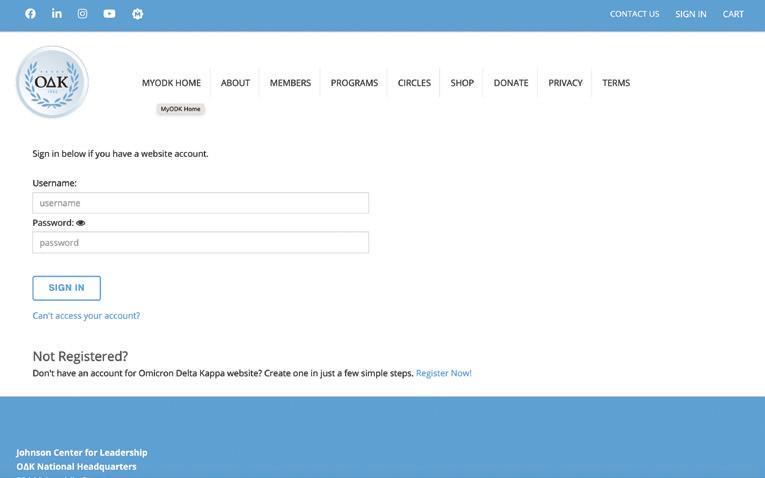Screen dimensions: 765x478
Task: Follow the Can't access your account link
Action: 86,316
